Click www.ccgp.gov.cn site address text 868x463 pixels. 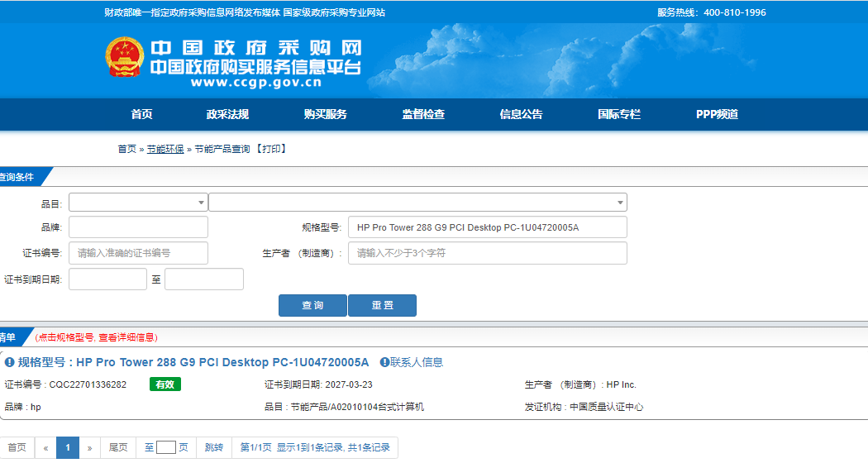click(x=256, y=83)
